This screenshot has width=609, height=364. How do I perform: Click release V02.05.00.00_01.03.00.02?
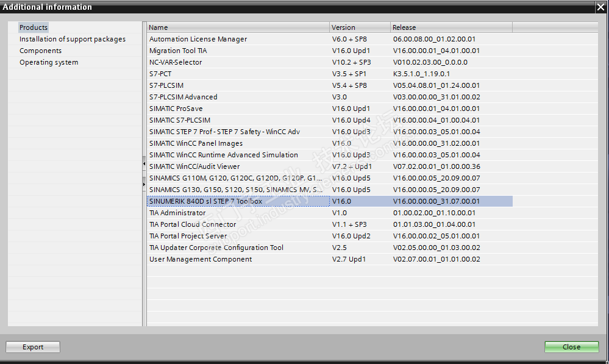point(436,248)
